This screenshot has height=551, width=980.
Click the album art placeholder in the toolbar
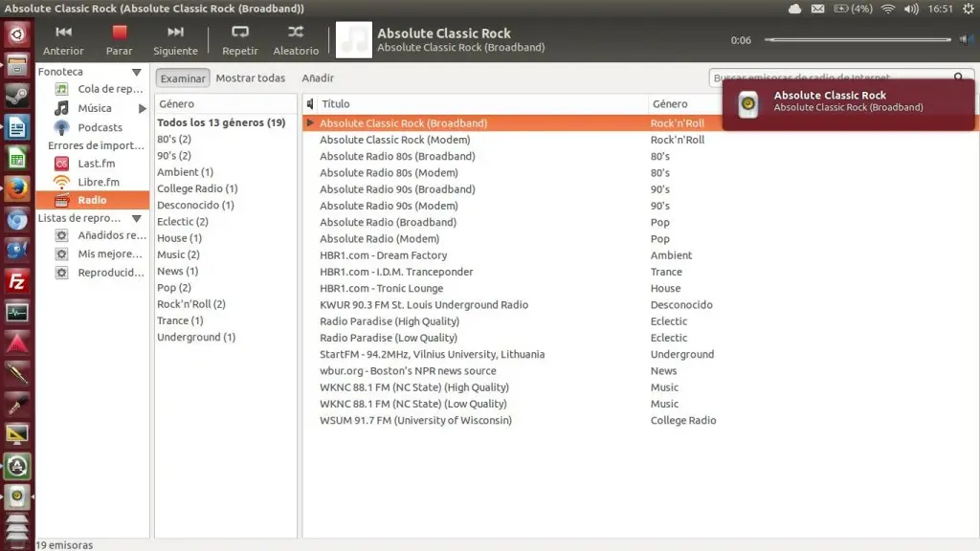pyautogui.click(x=354, y=40)
